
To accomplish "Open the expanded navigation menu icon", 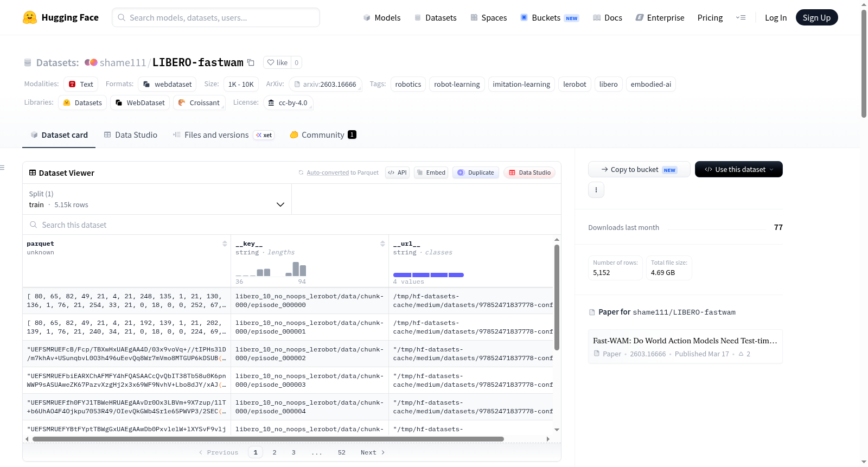I will coord(741,18).
